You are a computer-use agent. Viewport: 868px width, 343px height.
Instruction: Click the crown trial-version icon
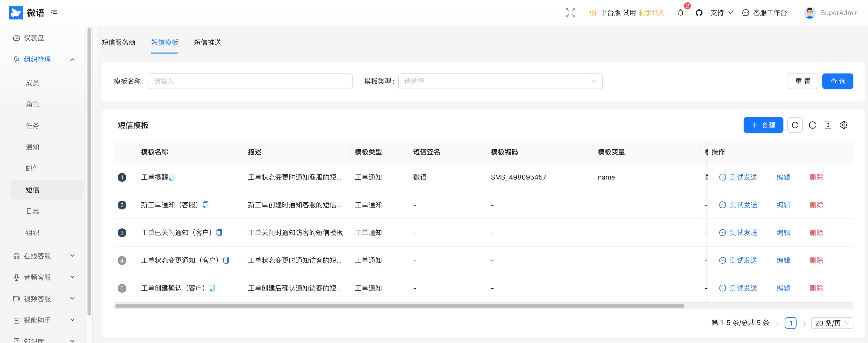pos(593,13)
